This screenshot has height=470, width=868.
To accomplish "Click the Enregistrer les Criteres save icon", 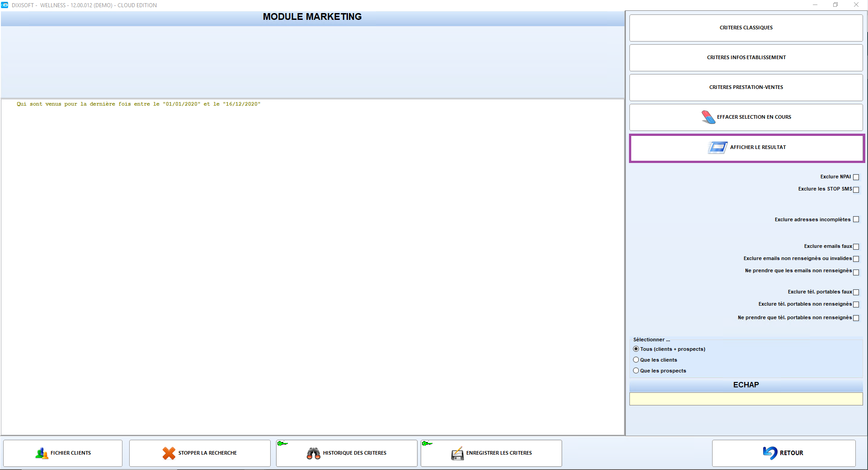I will [457, 453].
